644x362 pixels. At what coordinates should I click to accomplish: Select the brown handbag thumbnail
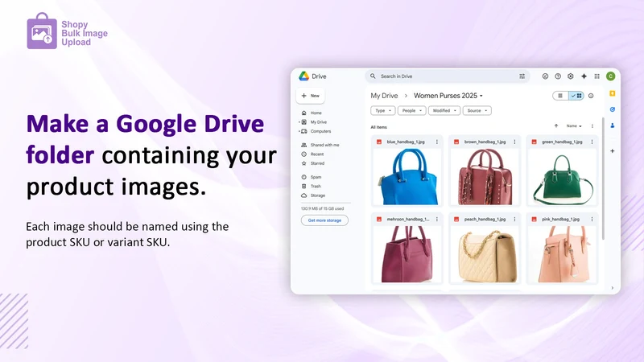point(485,176)
